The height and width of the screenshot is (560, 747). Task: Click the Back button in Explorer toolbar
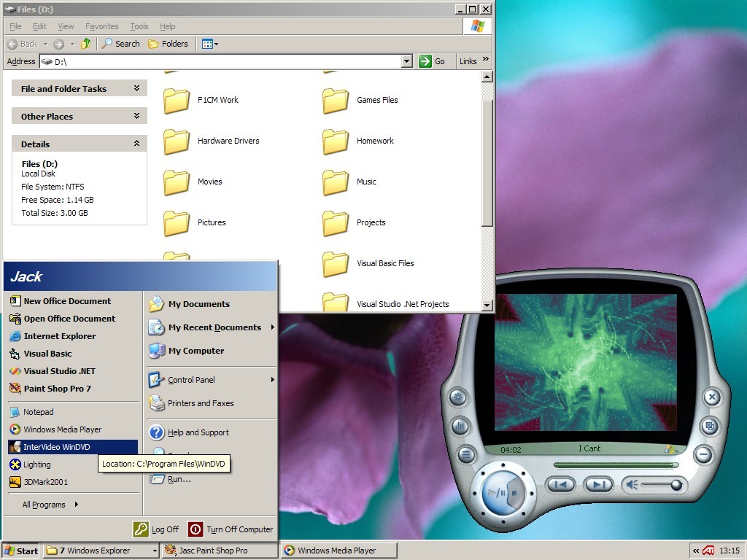pyautogui.click(x=23, y=44)
